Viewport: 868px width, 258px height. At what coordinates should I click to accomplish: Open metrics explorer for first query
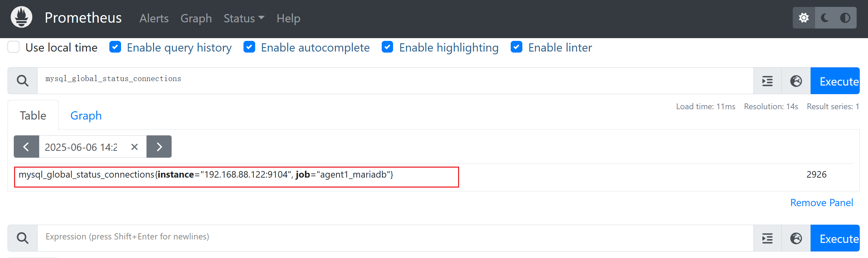pos(796,81)
